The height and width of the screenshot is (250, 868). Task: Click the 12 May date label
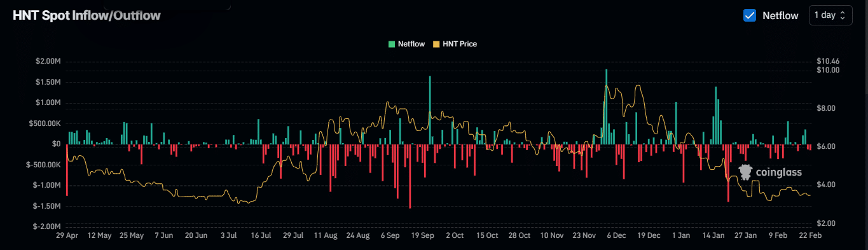99,235
